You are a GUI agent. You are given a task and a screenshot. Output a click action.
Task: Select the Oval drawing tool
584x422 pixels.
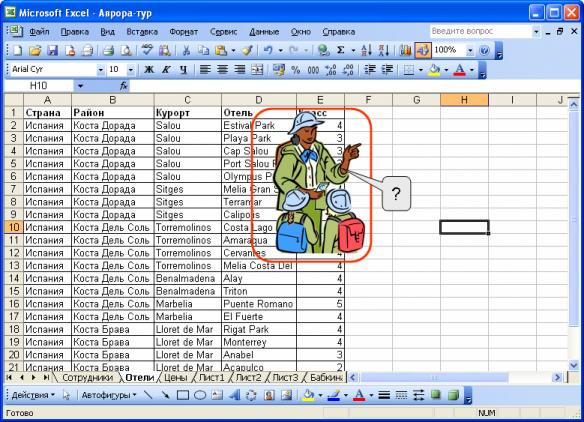(200, 395)
